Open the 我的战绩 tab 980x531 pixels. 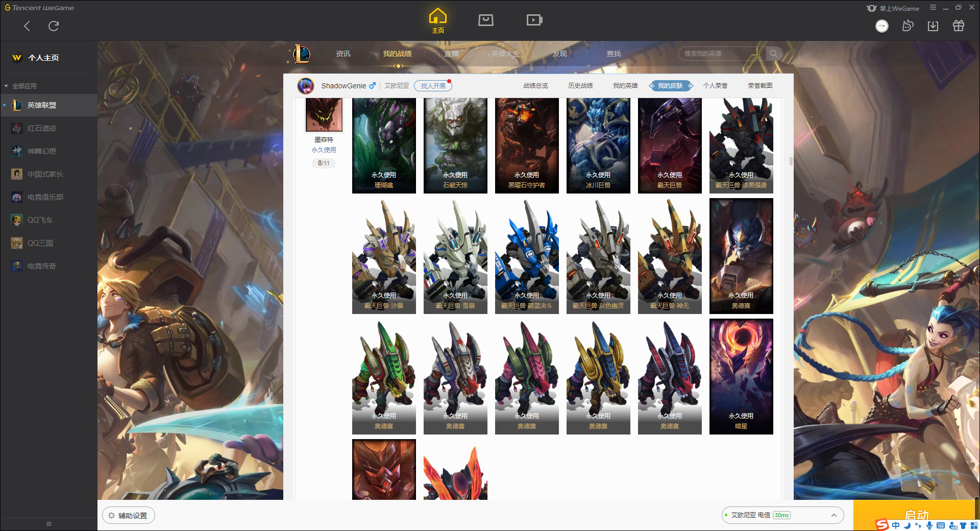tap(397, 54)
